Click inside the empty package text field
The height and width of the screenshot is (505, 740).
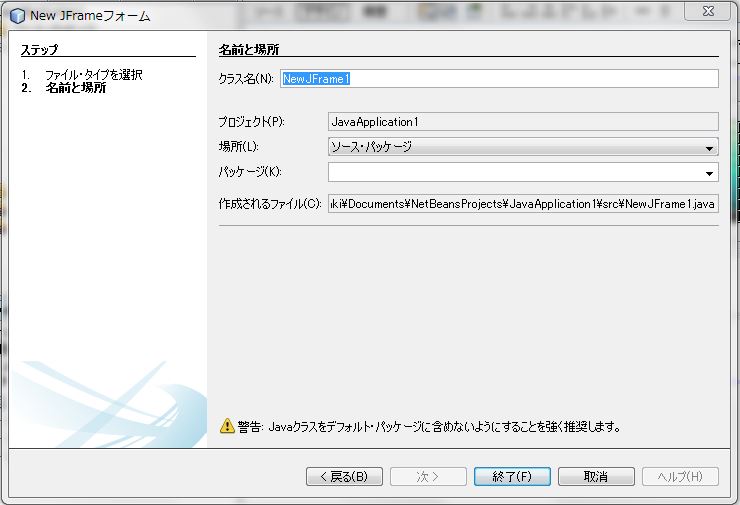click(x=515, y=172)
